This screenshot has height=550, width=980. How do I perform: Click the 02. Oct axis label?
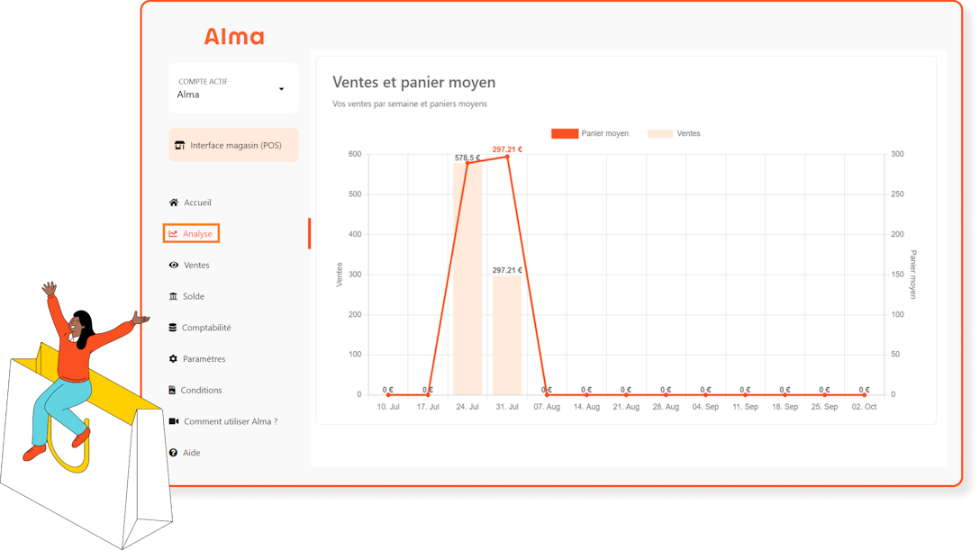coord(864,406)
